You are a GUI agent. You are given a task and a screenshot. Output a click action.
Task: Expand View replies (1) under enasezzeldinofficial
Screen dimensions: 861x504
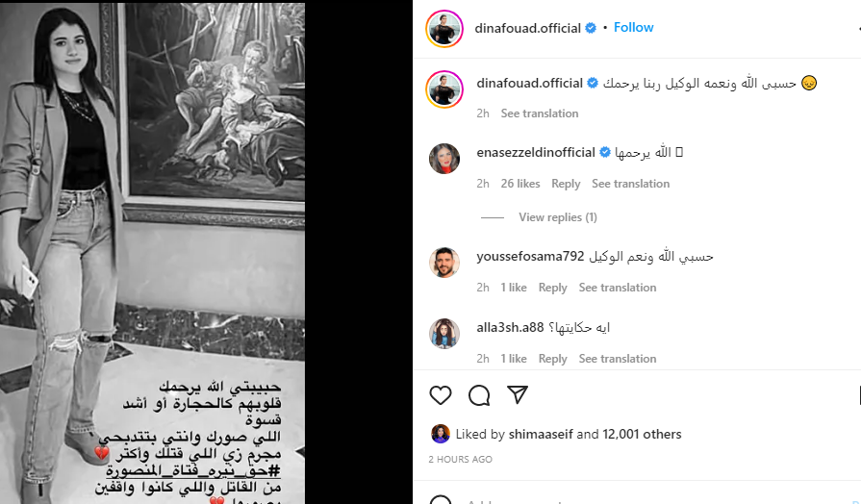click(558, 217)
